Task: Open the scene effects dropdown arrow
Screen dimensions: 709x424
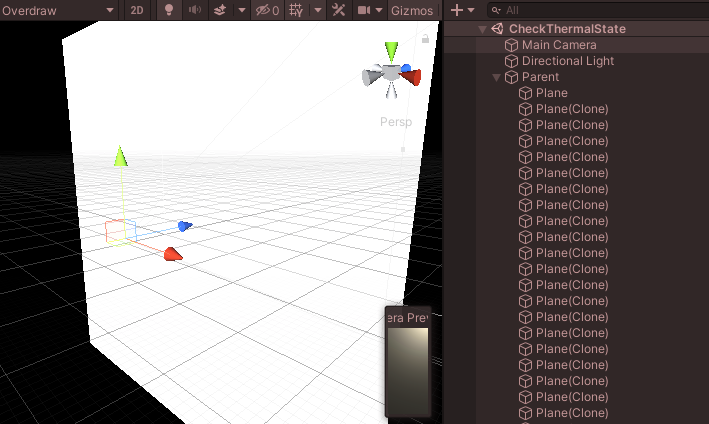Action: [242, 10]
